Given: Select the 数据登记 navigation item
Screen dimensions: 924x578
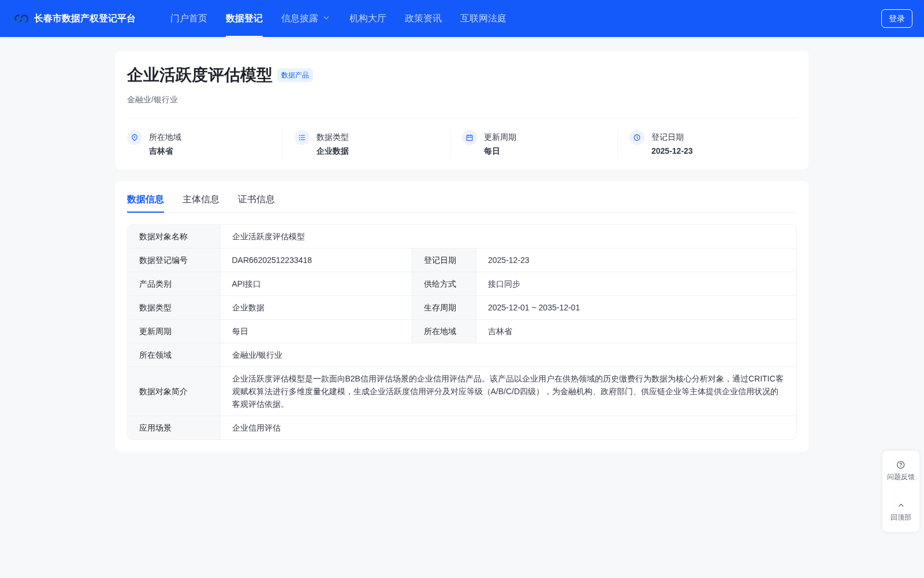Looking at the screenshot, I should pos(244,18).
